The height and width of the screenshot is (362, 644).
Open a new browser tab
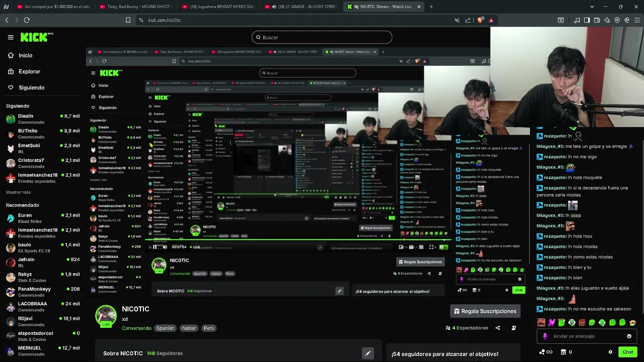pyautogui.click(x=431, y=7)
